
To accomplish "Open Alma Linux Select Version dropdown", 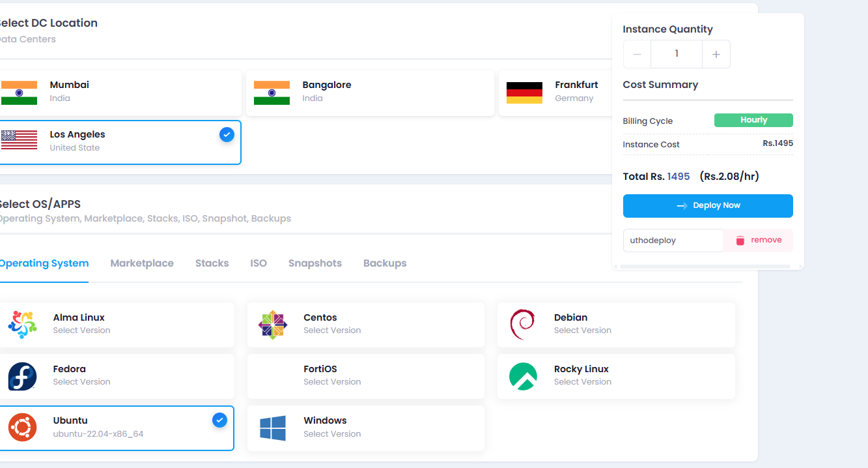I will click(81, 330).
